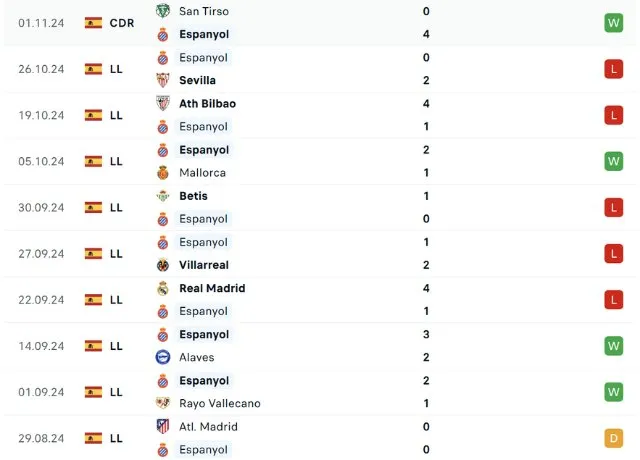Click the Rayo Vallecano club crest icon
640x460 pixels.
pos(163,403)
